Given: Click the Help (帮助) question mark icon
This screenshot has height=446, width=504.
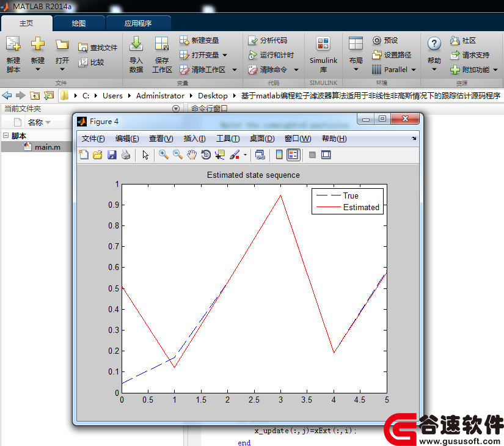Looking at the screenshot, I should click(x=434, y=44).
